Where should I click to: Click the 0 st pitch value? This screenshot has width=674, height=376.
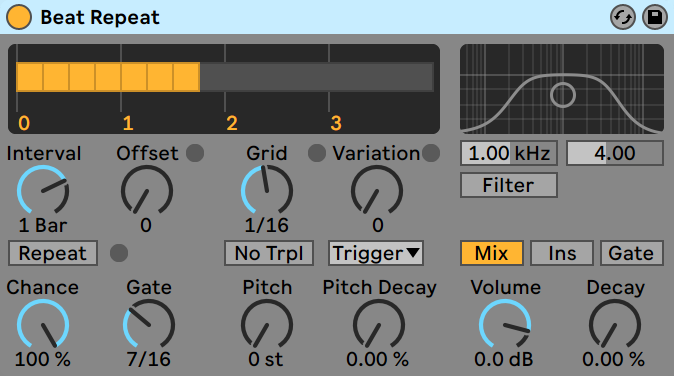(x=266, y=359)
